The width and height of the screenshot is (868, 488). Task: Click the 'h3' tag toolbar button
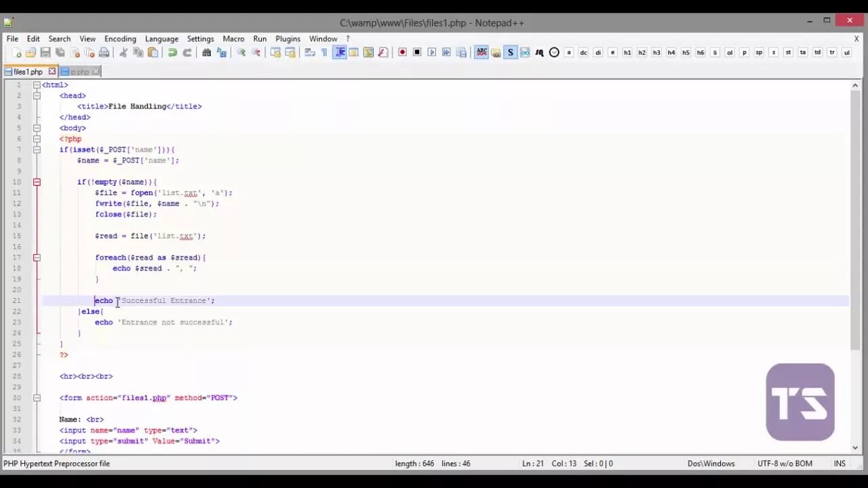click(x=656, y=52)
